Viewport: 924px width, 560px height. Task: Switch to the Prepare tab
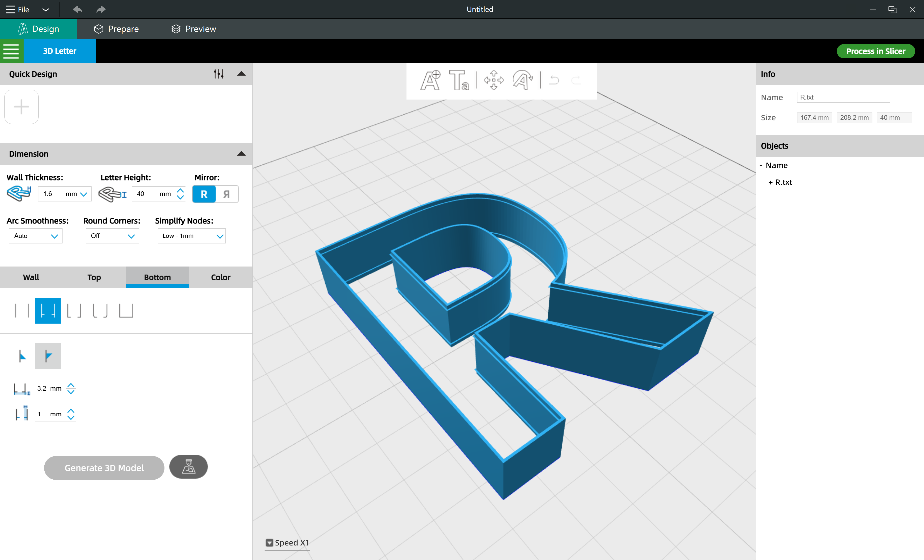[x=116, y=29]
